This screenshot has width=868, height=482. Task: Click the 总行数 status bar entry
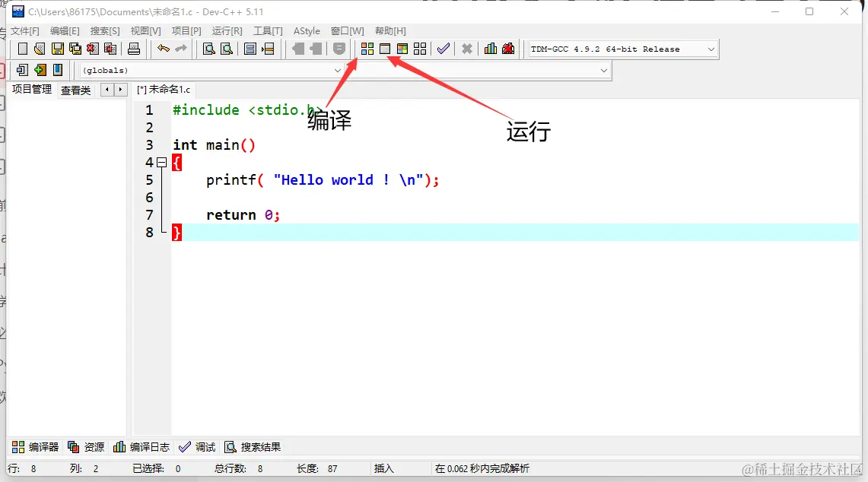pyautogui.click(x=239, y=469)
